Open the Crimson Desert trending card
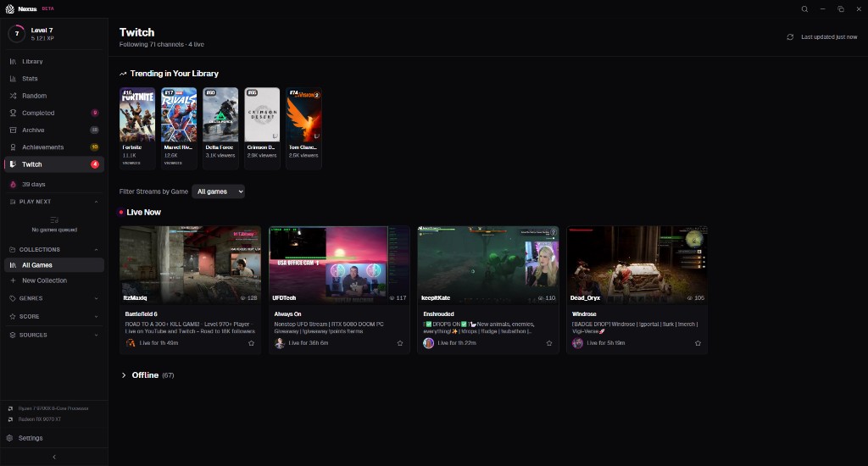The width and height of the screenshot is (868, 466). (262, 128)
